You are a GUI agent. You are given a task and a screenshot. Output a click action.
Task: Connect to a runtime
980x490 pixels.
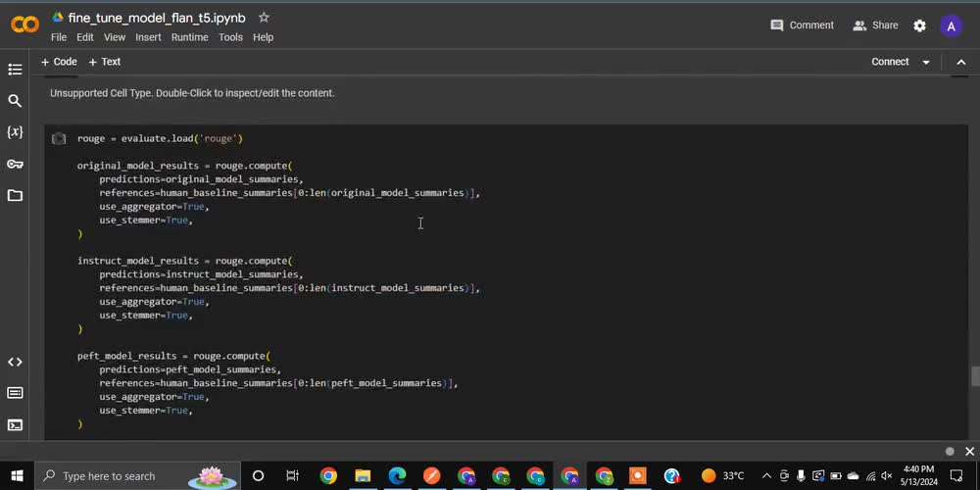coord(890,62)
